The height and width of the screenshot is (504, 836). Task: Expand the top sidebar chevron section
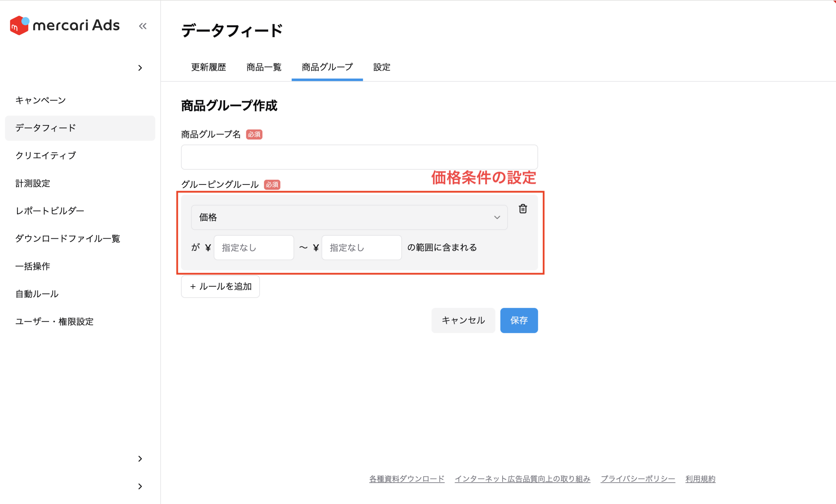pyautogui.click(x=140, y=68)
